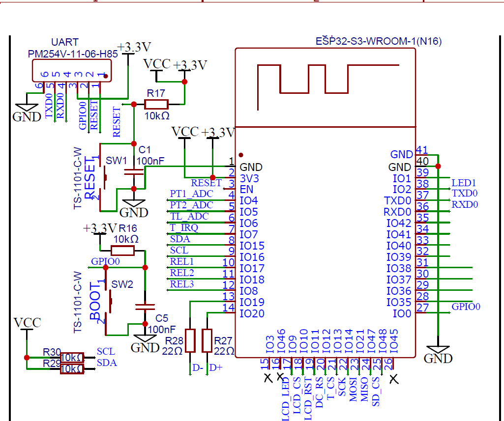
Task: Click the T_IRQ net label
Action: tap(184, 228)
